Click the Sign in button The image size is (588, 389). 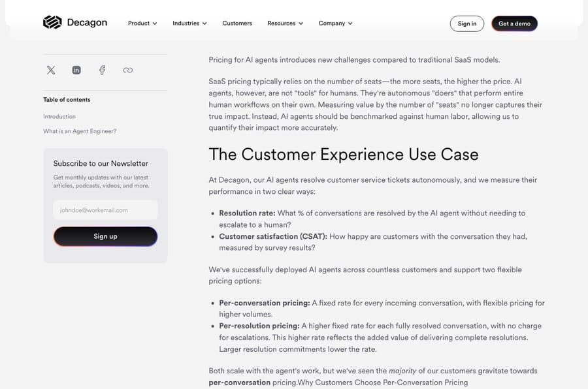pos(467,23)
